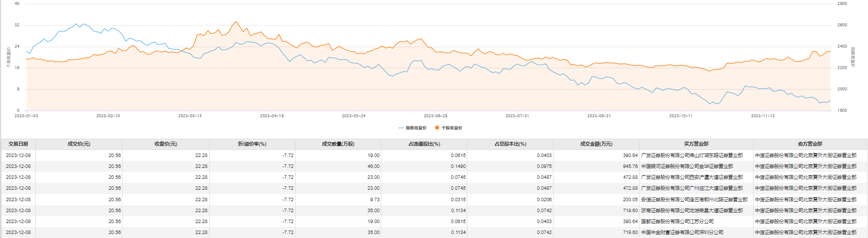Screen dimensions: 868x238
Task: Click the 占流通股比(%) column header
Action: coord(424,144)
